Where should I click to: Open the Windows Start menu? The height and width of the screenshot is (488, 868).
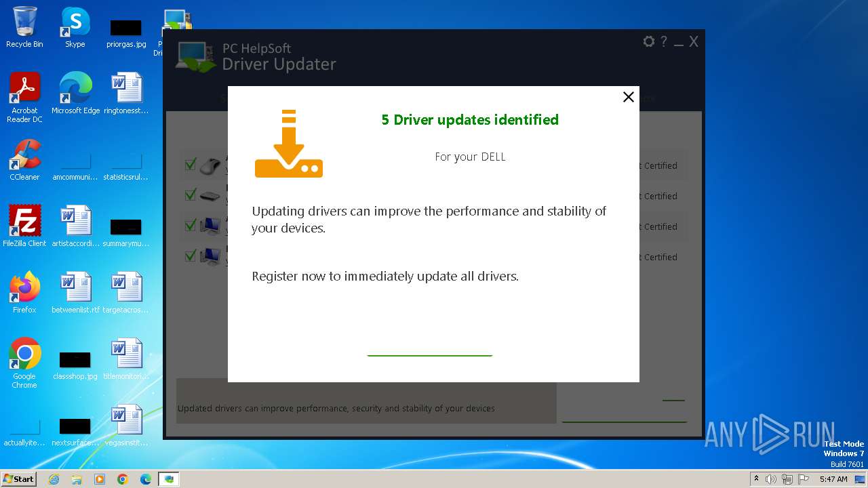tap(18, 479)
